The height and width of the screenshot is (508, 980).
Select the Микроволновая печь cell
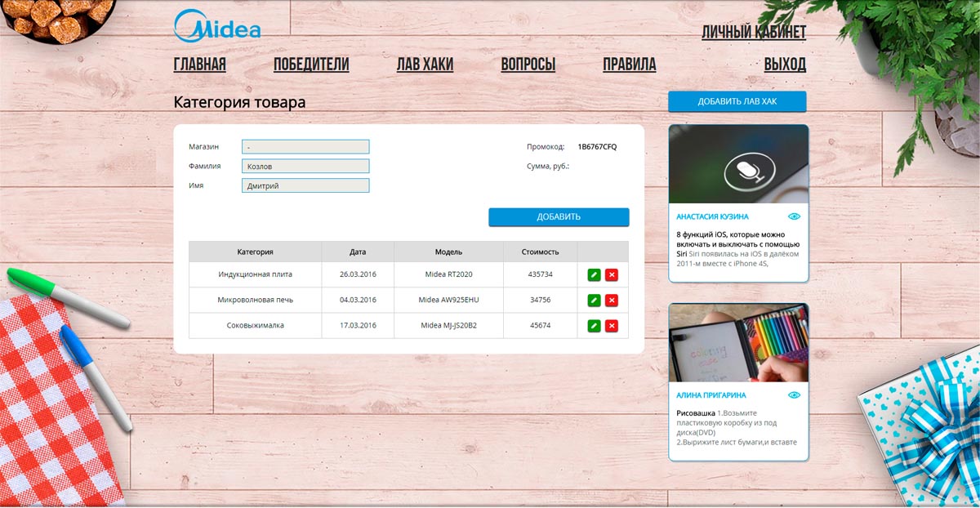(256, 301)
